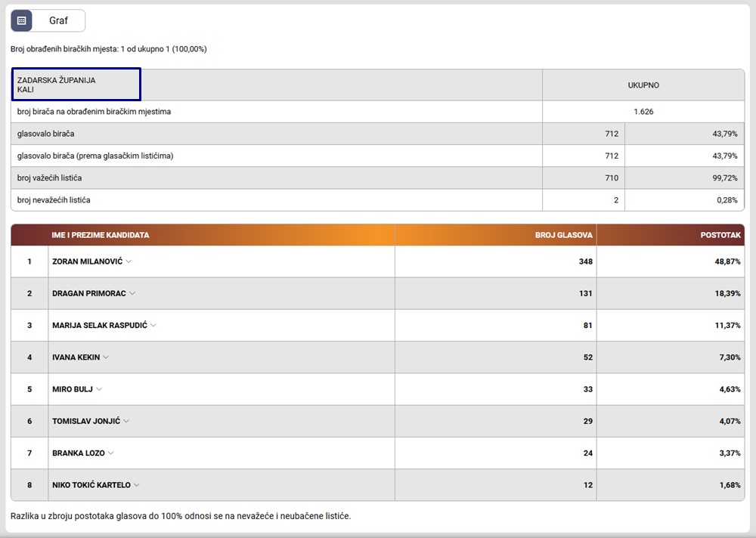The width and height of the screenshot is (756, 538).
Task: Click the arrow beside Miro Bulj
Action: point(99,389)
